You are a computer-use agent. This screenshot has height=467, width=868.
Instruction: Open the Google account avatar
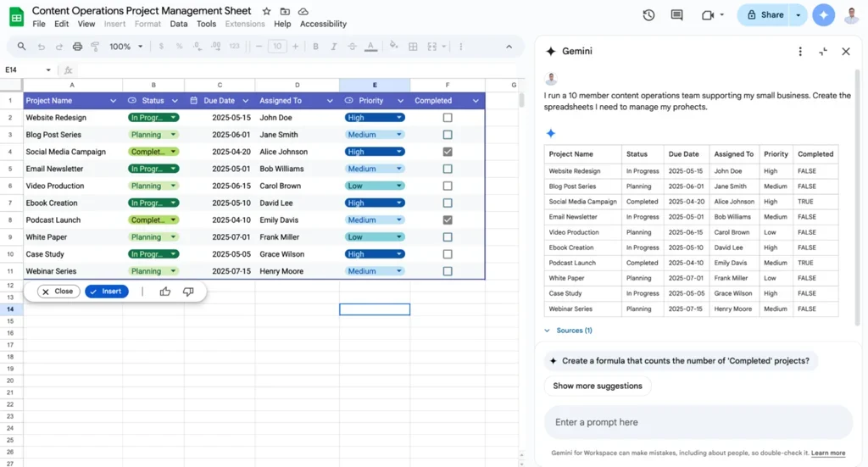(x=851, y=15)
